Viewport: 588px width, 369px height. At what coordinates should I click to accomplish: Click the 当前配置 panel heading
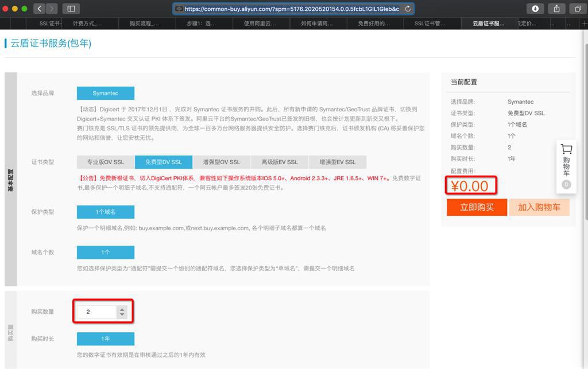[464, 82]
